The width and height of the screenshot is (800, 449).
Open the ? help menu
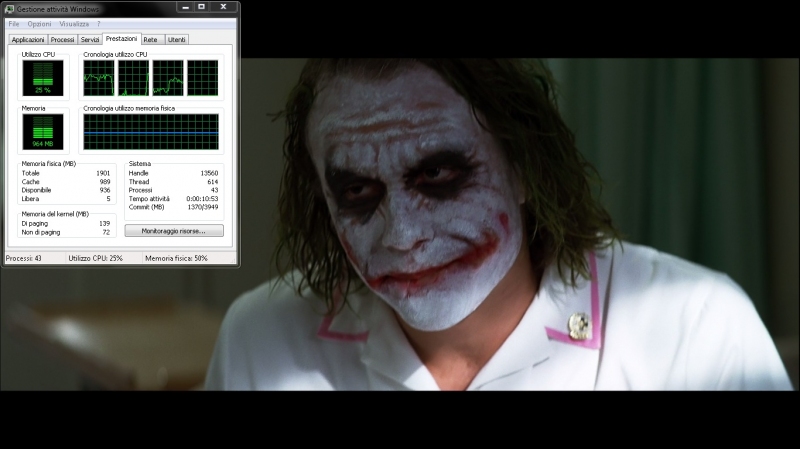click(x=98, y=23)
